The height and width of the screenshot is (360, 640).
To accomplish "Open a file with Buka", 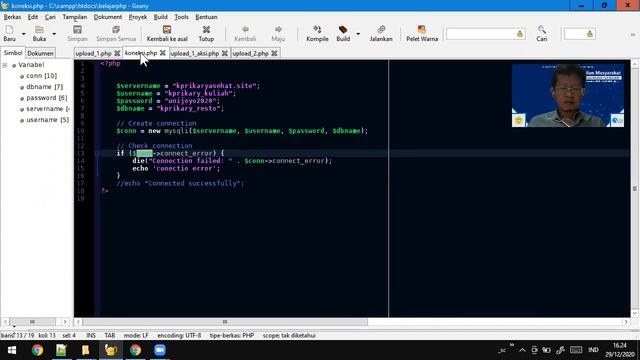I will coord(39,33).
